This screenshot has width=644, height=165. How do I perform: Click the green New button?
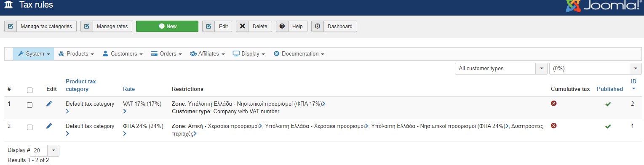(x=167, y=26)
